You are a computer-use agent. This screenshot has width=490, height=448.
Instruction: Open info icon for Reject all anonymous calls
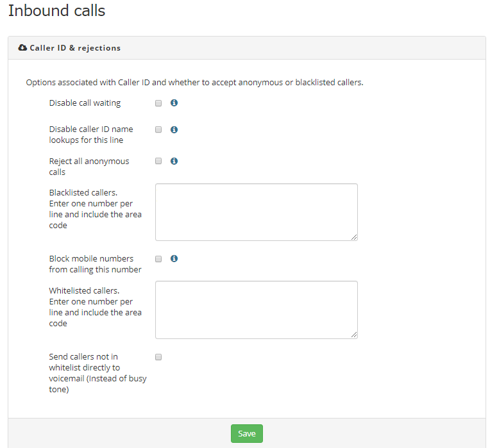[x=174, y=161]
